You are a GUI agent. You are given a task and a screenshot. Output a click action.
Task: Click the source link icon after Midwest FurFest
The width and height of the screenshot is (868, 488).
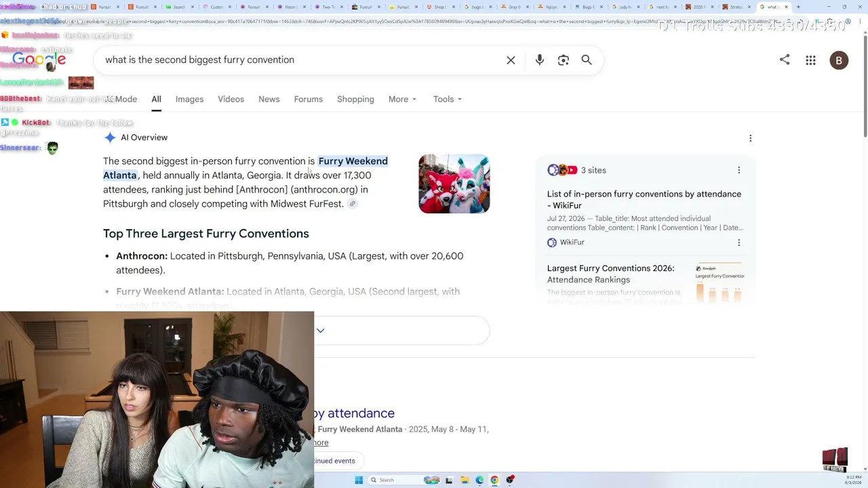353,204
